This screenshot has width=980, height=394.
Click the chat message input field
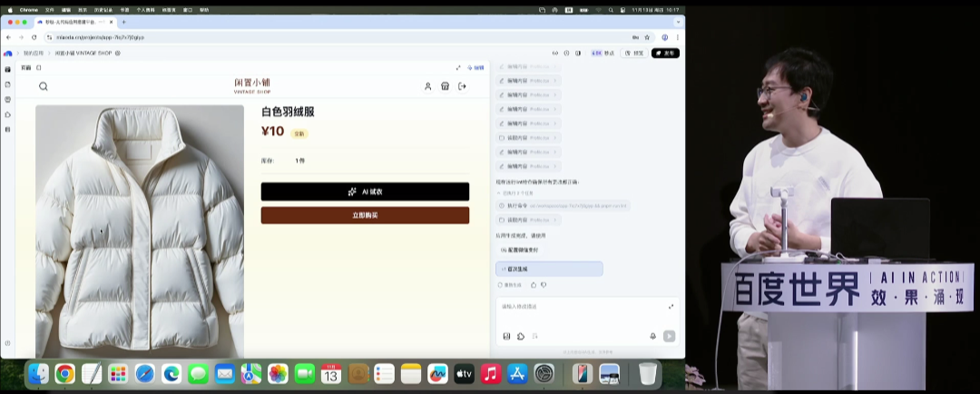[581, 307]
